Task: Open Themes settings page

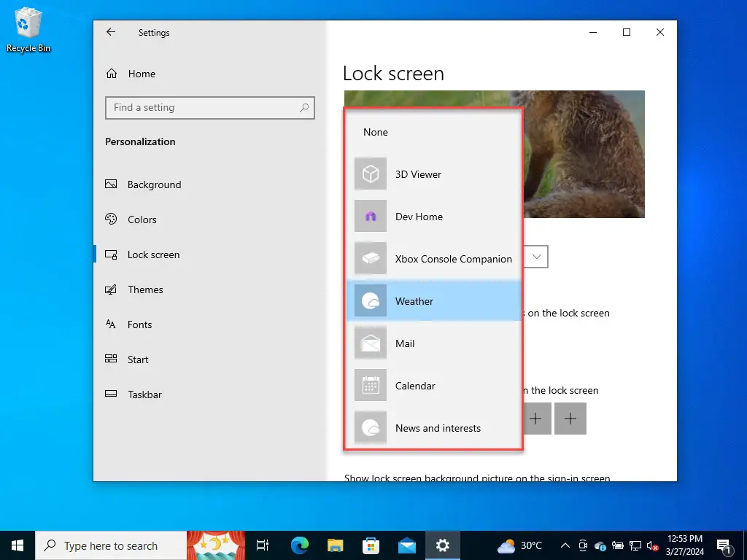Action: point(209,289)
